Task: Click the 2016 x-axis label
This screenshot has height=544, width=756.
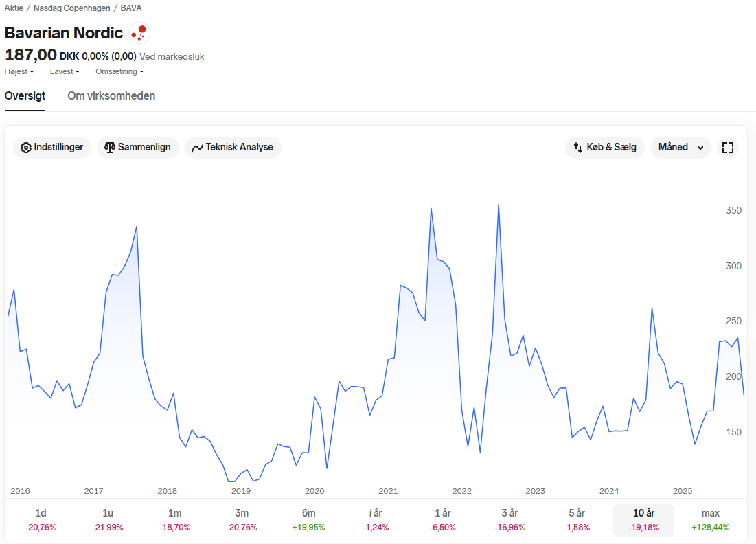Action: pyautogui.click(x=20, y=491)
